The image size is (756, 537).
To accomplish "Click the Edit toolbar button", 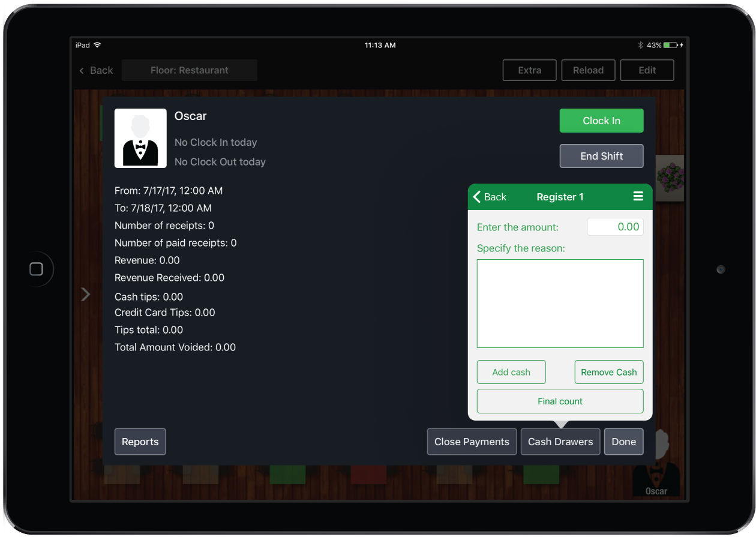I will click(x=647, y=70).
